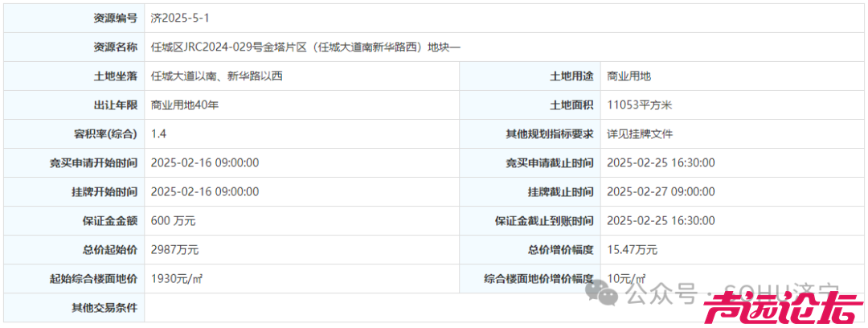Click the 挂牌截止时间 label cell

click(530, 191)
